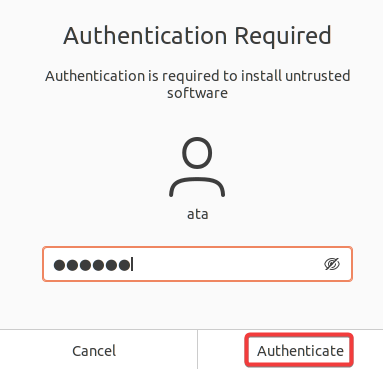
Task: Click the divider between Cancel and Authenticate
Action: (197, 349)
